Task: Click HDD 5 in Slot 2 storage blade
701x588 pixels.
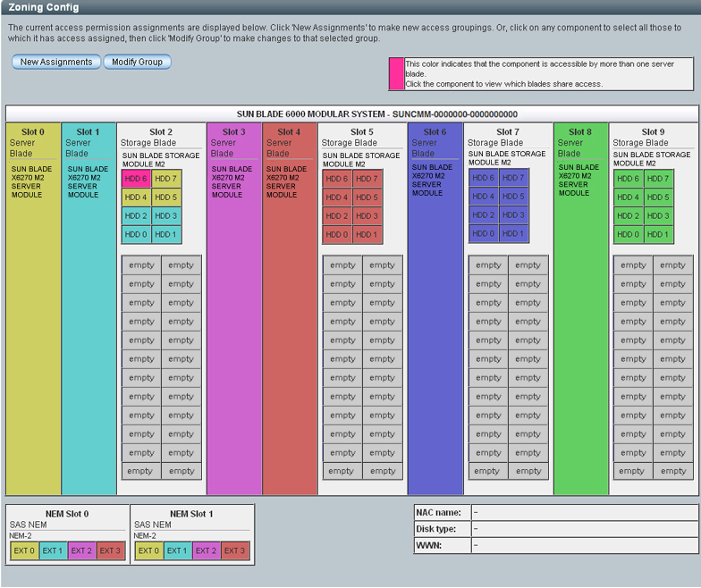Action: click(x=166, y=197)
